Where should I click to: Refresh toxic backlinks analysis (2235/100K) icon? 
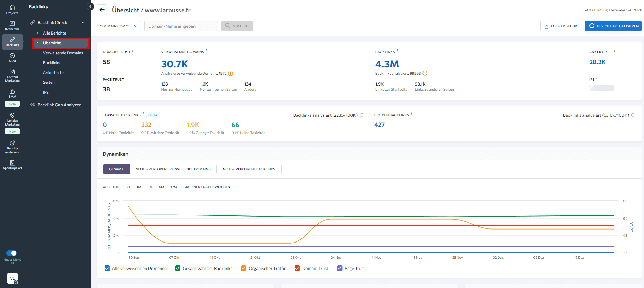tap(361, 115)
